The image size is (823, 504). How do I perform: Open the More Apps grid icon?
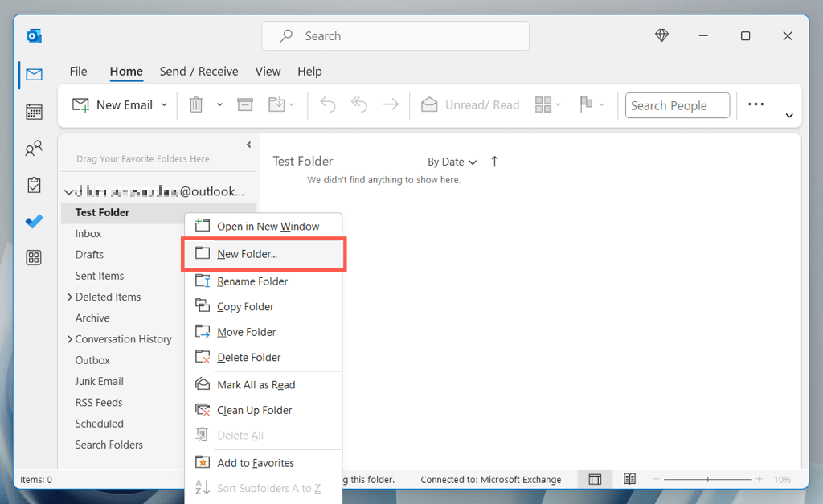[34, 257]
